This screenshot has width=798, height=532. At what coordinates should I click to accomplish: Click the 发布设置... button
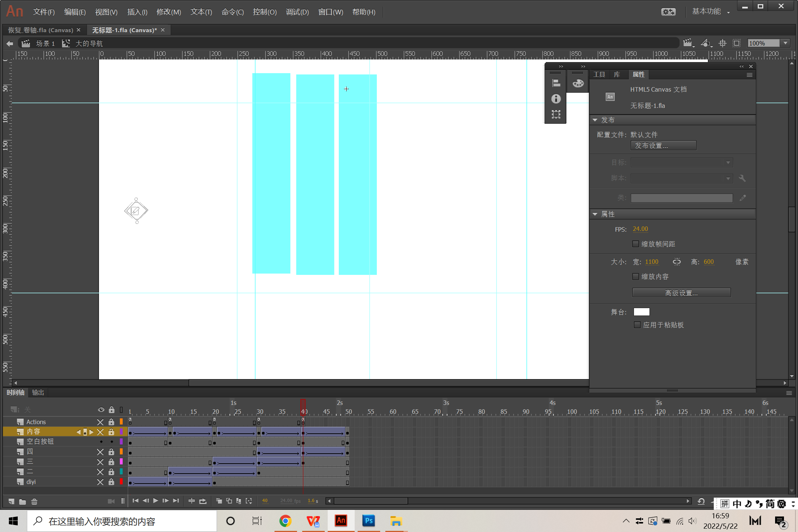click(663, 145)
